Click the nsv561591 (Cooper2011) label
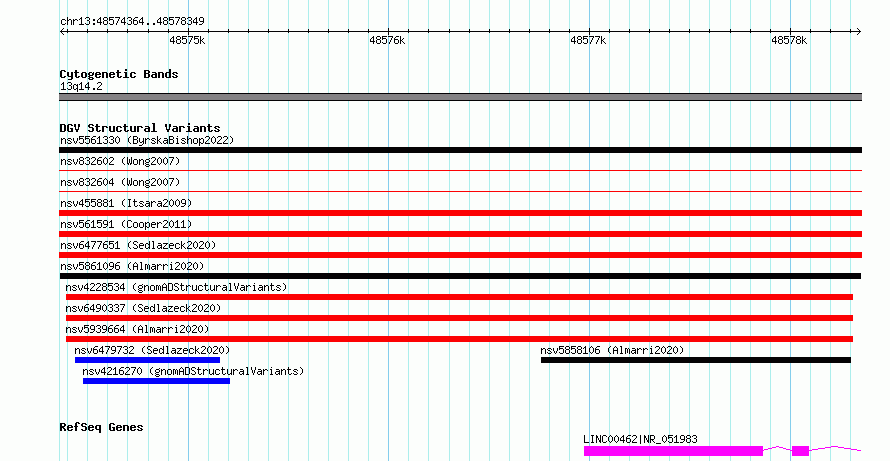The height and width of the screenshot is (461, 890). [x=126, y=224]
